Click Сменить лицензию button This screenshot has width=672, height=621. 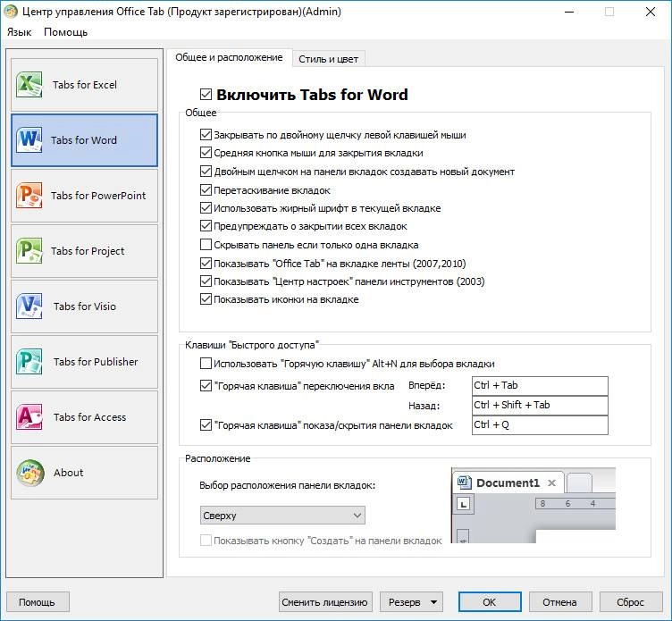pos(325,602)
